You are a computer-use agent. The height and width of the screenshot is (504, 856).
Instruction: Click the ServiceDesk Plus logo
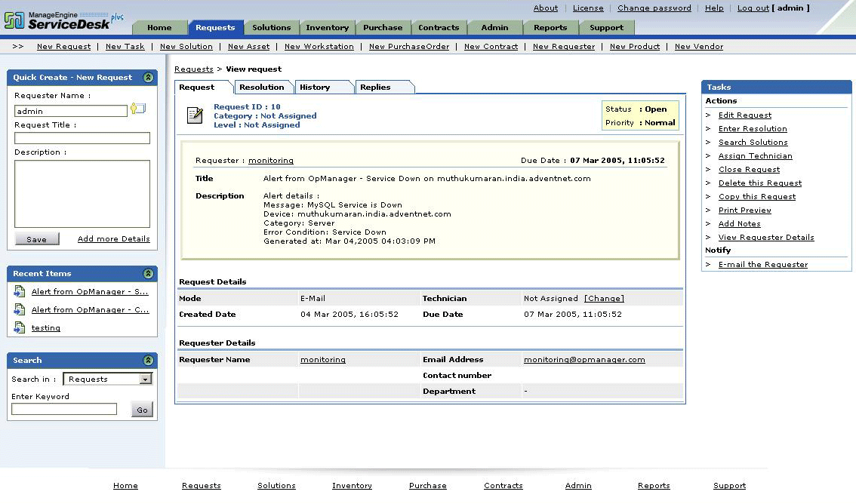pos(64,20)
